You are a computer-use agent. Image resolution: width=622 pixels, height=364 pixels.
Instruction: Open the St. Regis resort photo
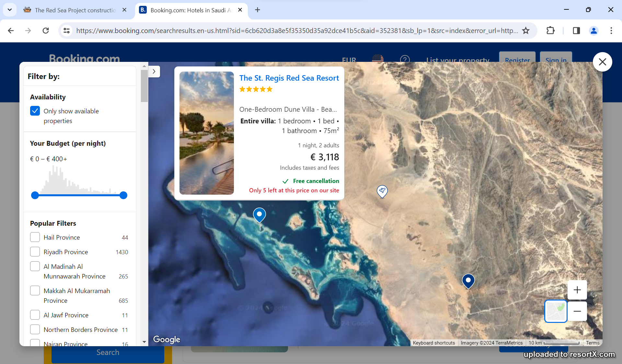207,133
